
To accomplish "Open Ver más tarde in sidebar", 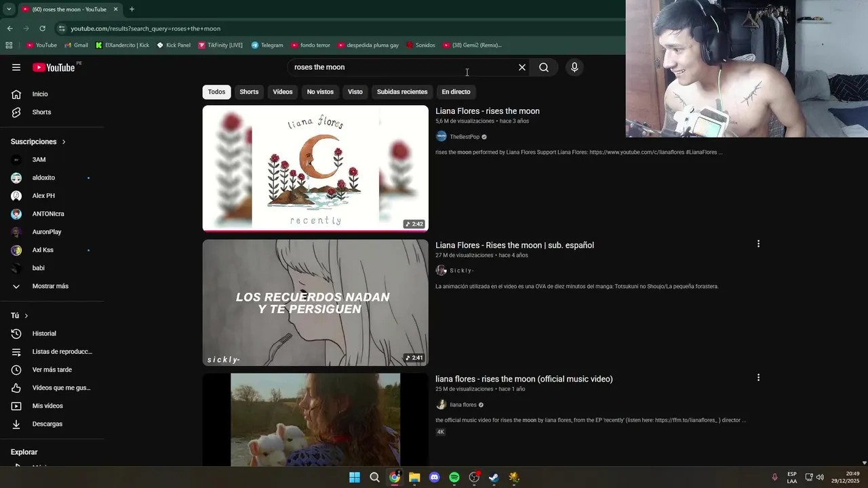I will tap(52, 369).
